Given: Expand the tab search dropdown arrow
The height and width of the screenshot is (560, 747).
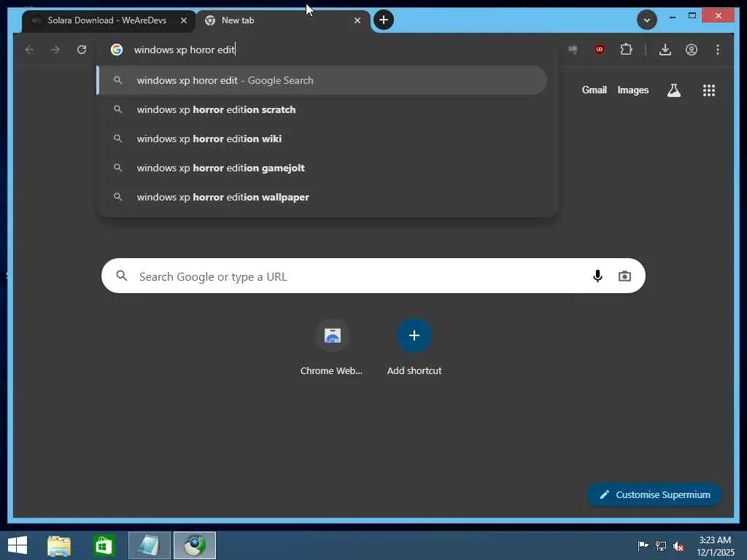Looking at the screenshot, I should click(646, 20).
